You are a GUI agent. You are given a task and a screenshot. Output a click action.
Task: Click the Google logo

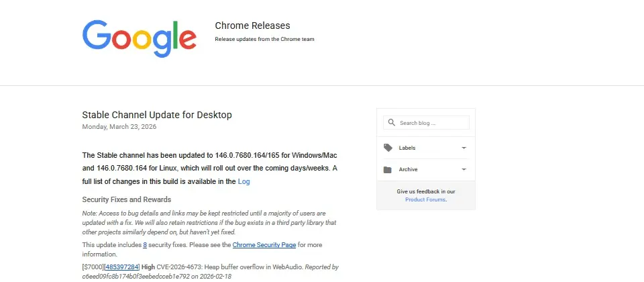(140, 39)
